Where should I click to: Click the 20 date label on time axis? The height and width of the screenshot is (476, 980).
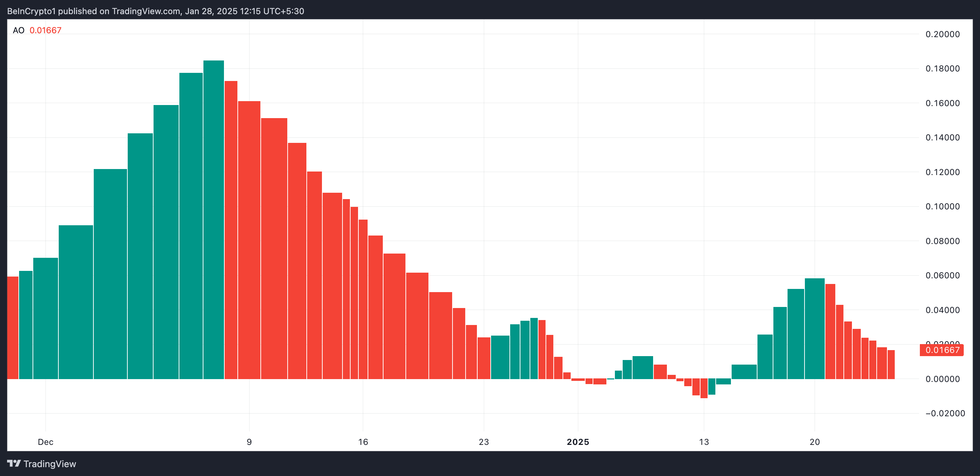point(814,442)
